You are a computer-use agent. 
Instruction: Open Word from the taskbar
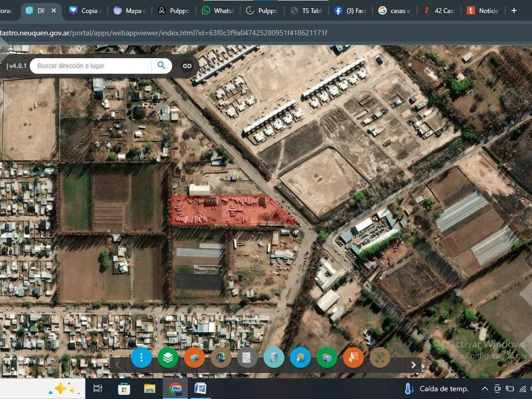201,389
